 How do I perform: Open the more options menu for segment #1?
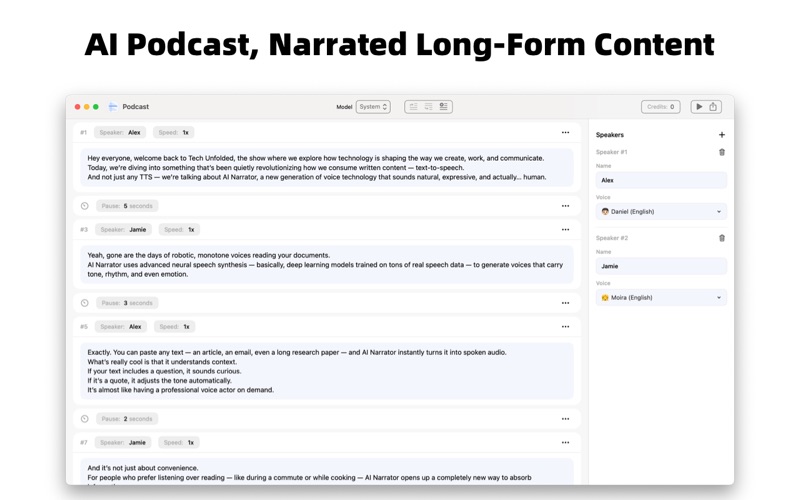565,132
